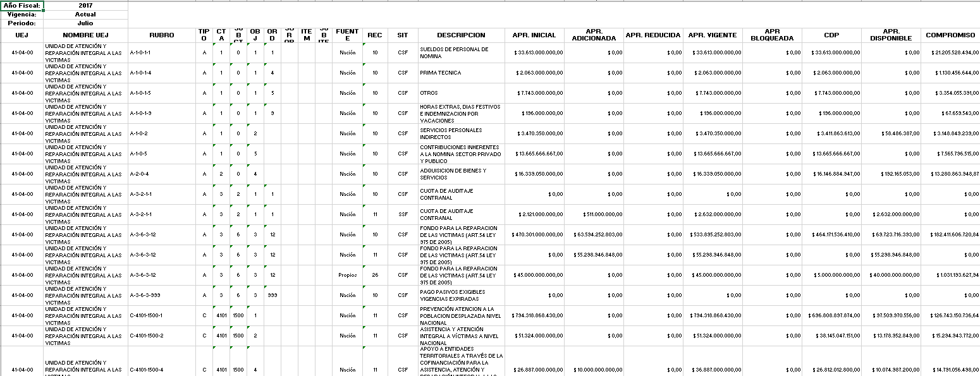Click the 'Actual' vigencia value cell
This screenshot has height=376, width=980.
pos(85,15)
